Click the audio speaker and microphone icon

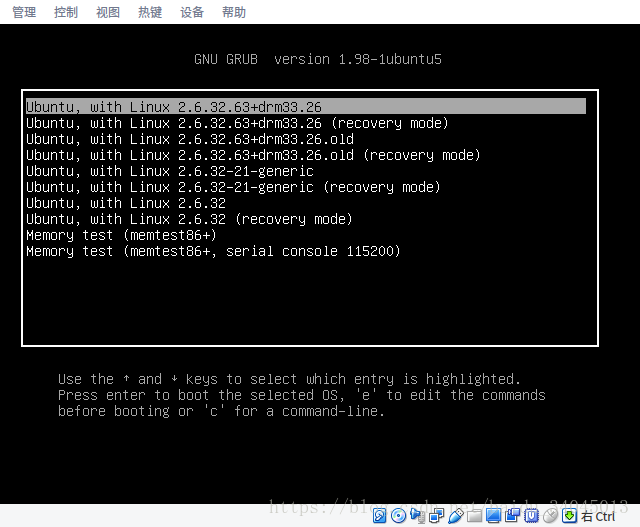pos(418,516)
